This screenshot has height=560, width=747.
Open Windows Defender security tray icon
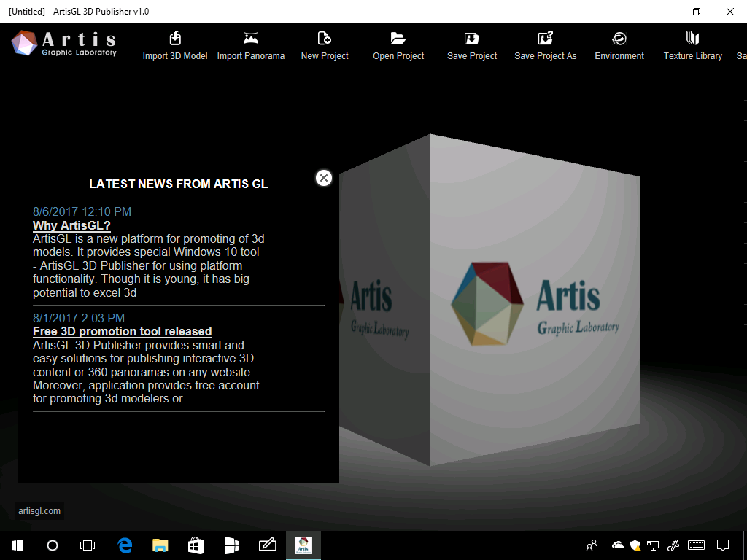[x=635, y=545]
